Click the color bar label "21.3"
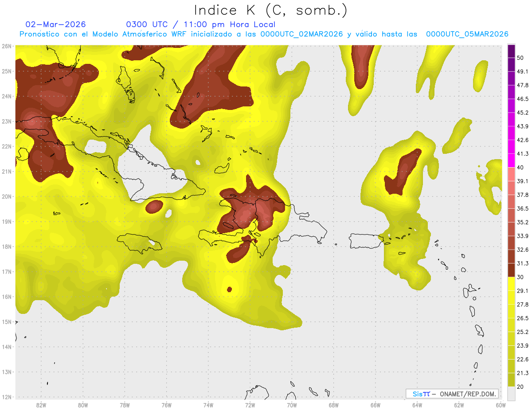This screenshot has width=532, height=411. tap(523, 373)
